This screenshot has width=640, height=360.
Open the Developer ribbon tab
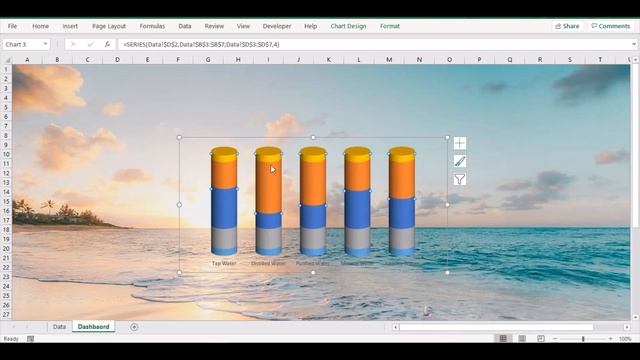coord(277,26)
